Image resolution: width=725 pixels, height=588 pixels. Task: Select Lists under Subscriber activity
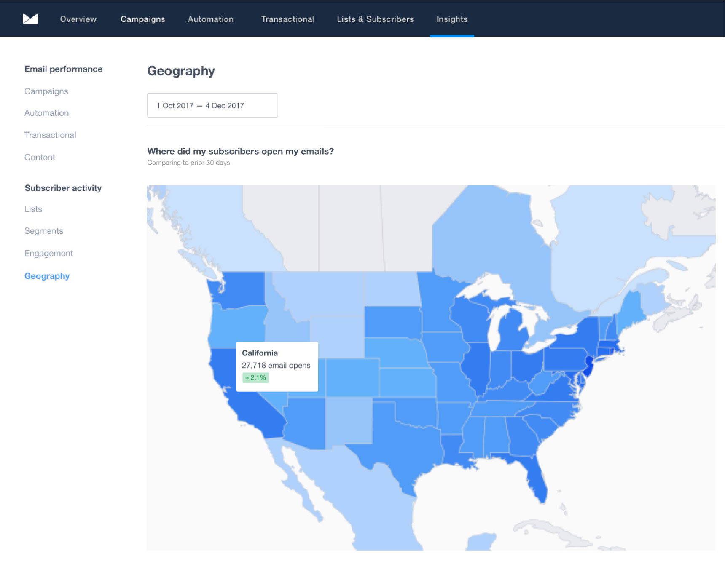pyautogui.click(x=33, y=209)
